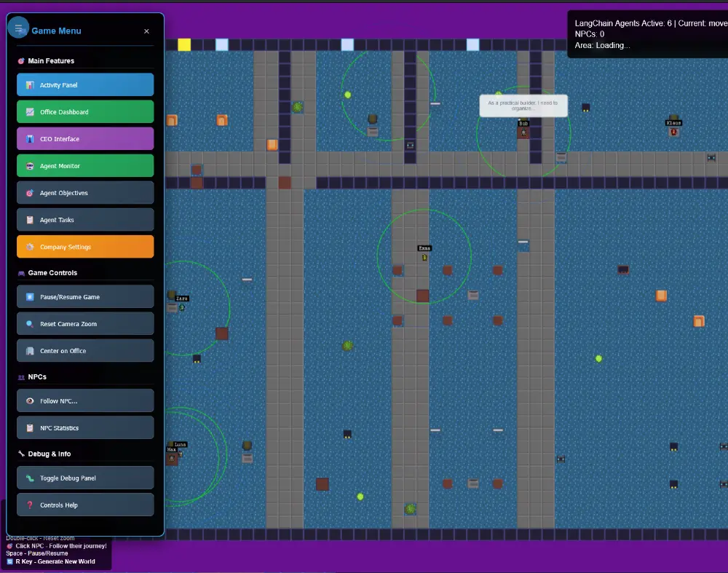Open Controls Help
The width and height of the screenshot is (728, 573).
[x=85, y=505]
